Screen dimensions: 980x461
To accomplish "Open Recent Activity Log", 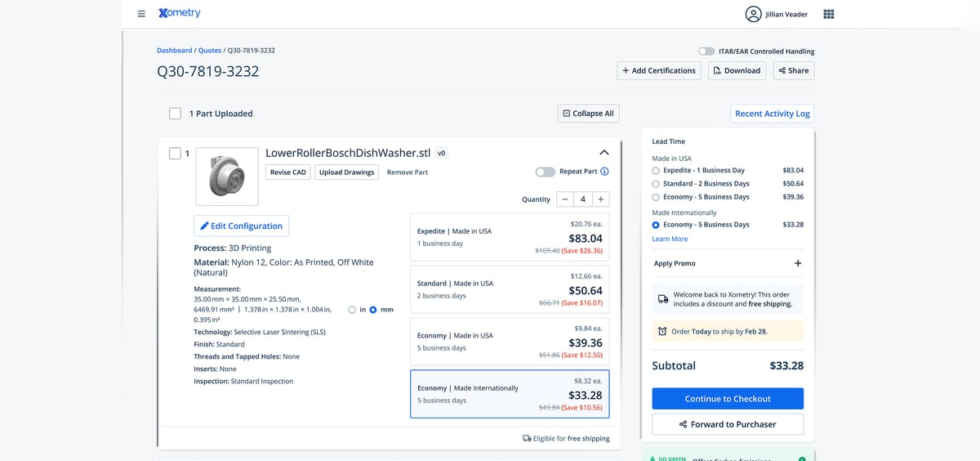I will point(773,114).
